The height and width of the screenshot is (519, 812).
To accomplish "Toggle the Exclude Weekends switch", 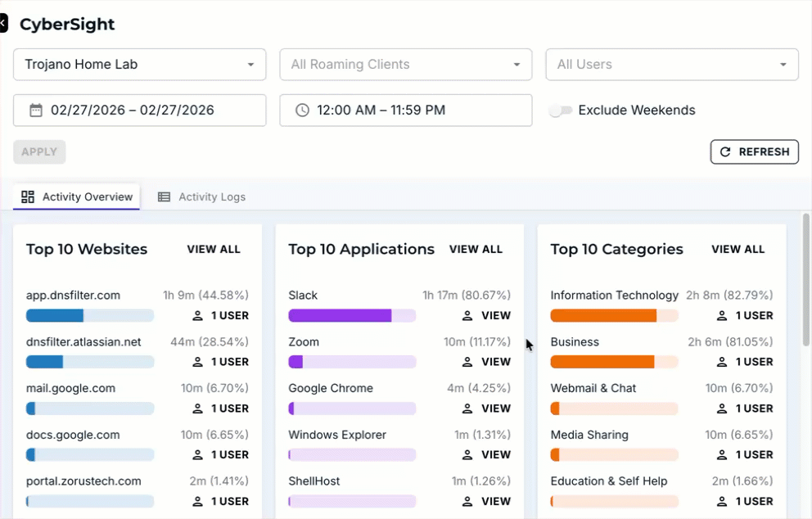I will click(560, 111).
